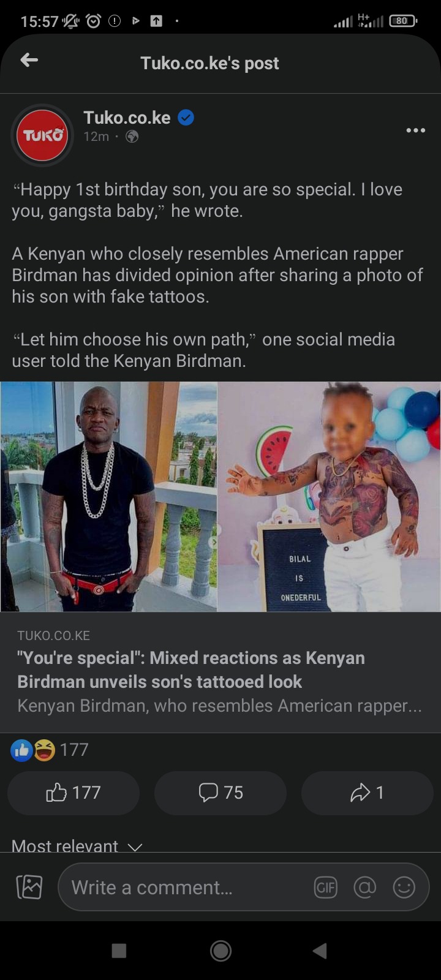This screenshot has width=441, height=980.
Task: Open photo of man wearing chains
Action: coord(108,497)
